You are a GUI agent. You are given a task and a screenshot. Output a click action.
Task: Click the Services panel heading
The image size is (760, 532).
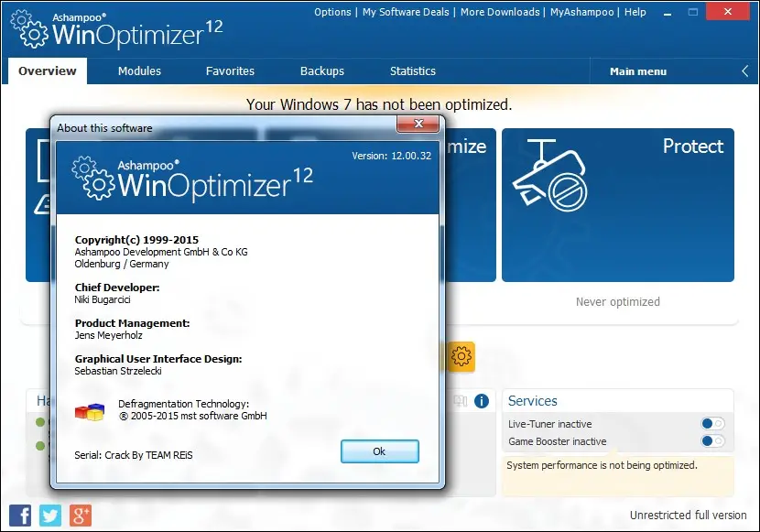(x=533, y=401)
